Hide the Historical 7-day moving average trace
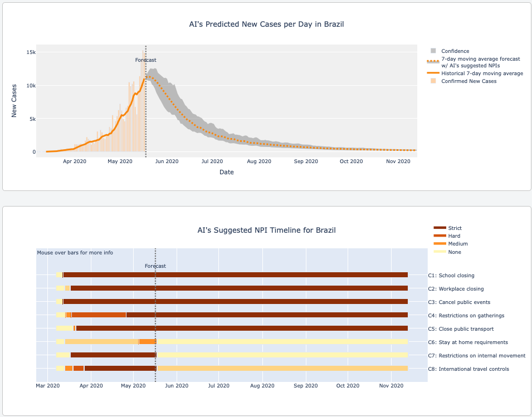Screen dimensions: 532x417 (x=482, y=73)
